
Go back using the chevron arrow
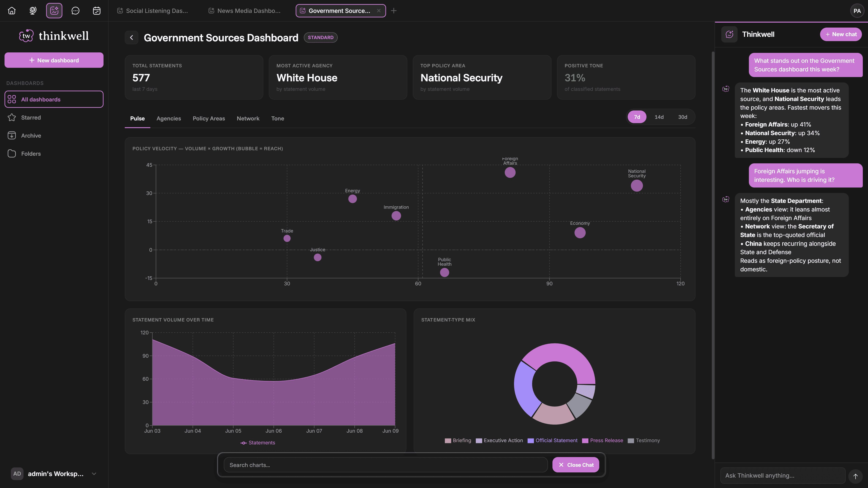pos(131,37)
